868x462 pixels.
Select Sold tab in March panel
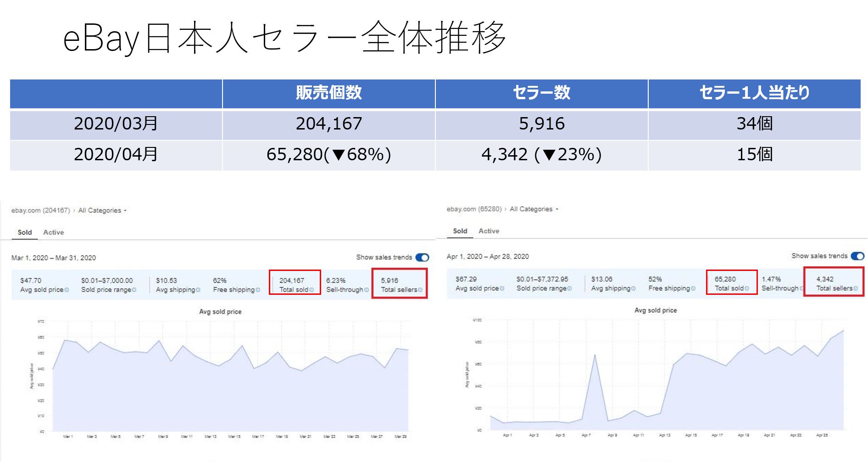point(25,232)
